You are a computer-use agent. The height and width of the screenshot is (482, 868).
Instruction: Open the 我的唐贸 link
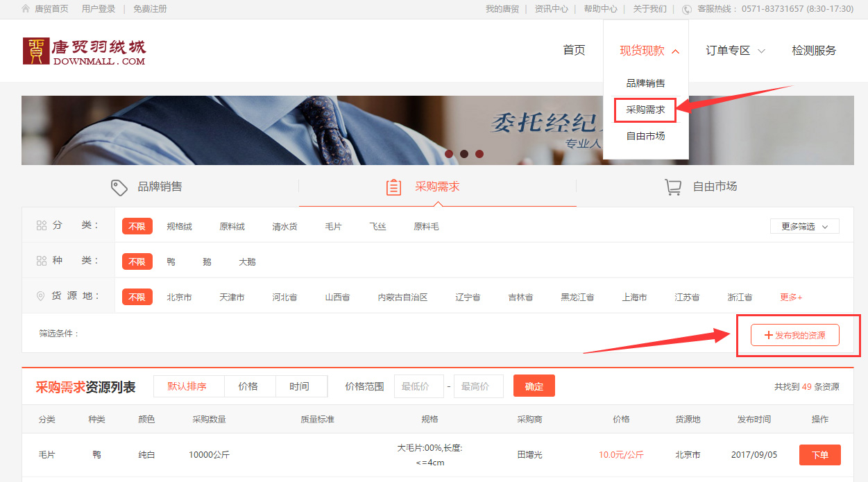pos(502,9)
